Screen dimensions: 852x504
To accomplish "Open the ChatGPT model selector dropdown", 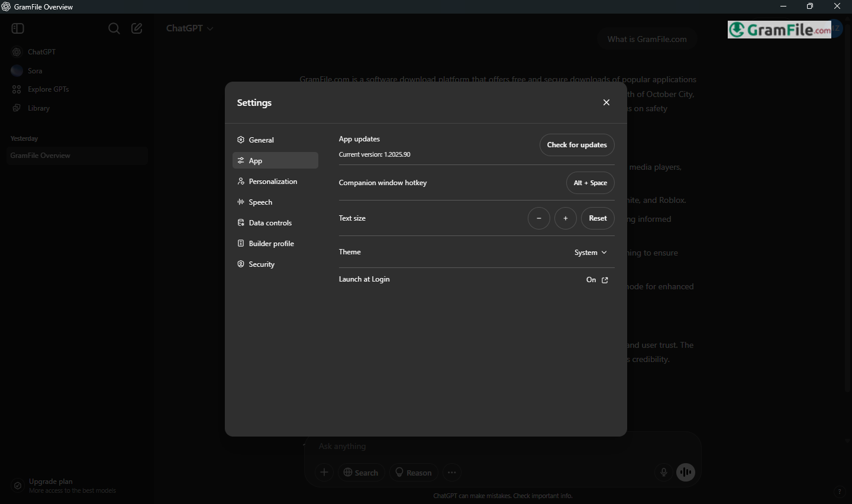I will pos(189,28).
